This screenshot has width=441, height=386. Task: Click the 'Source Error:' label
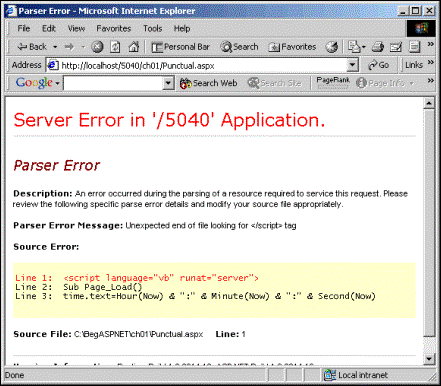[46, 247]
